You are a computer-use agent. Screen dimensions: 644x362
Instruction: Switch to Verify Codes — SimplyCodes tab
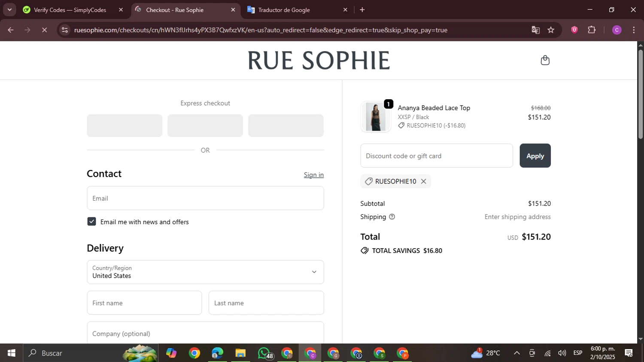[x=70, y=10]
